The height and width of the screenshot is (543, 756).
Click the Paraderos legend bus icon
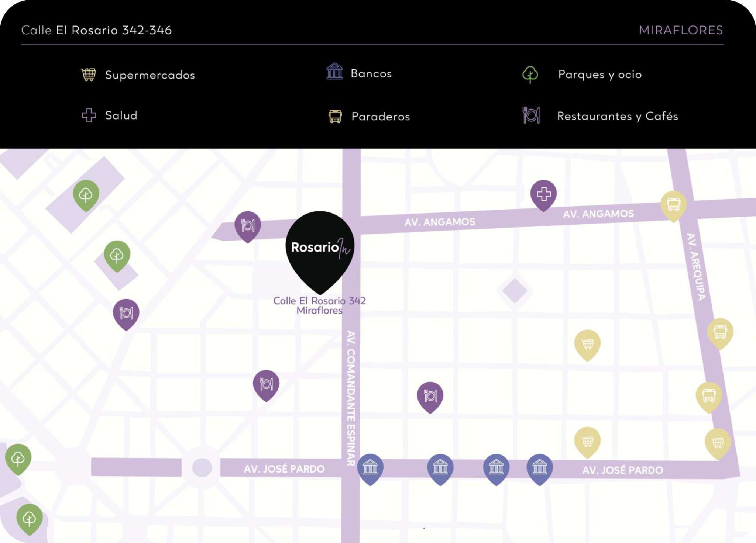click(335, 117)
